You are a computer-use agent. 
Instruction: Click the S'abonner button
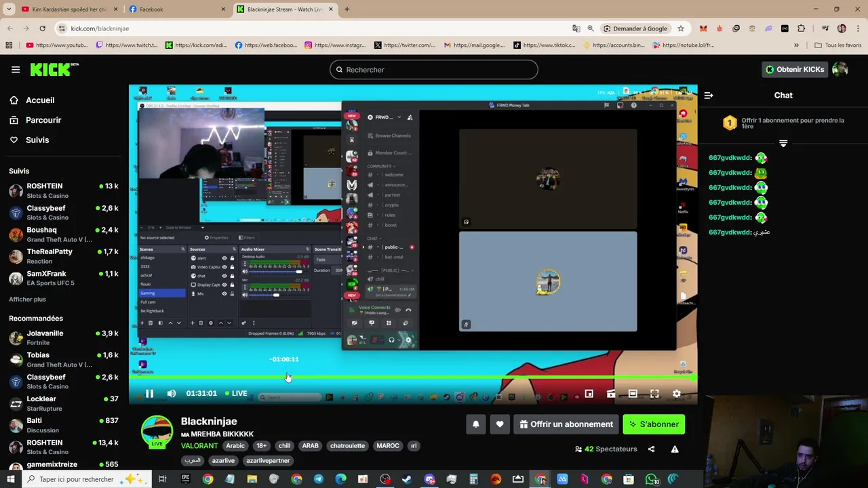(x=654, y=424)
